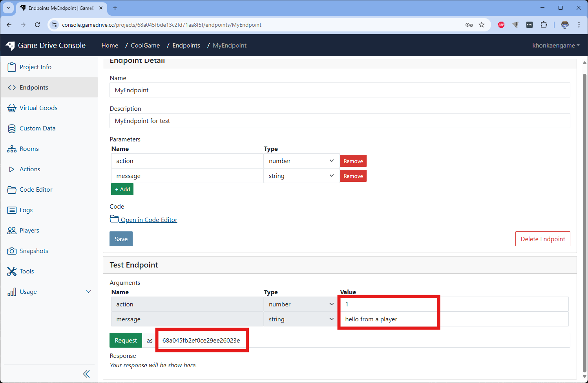Open the Actions section
The image size is (588, 383).
29,169
